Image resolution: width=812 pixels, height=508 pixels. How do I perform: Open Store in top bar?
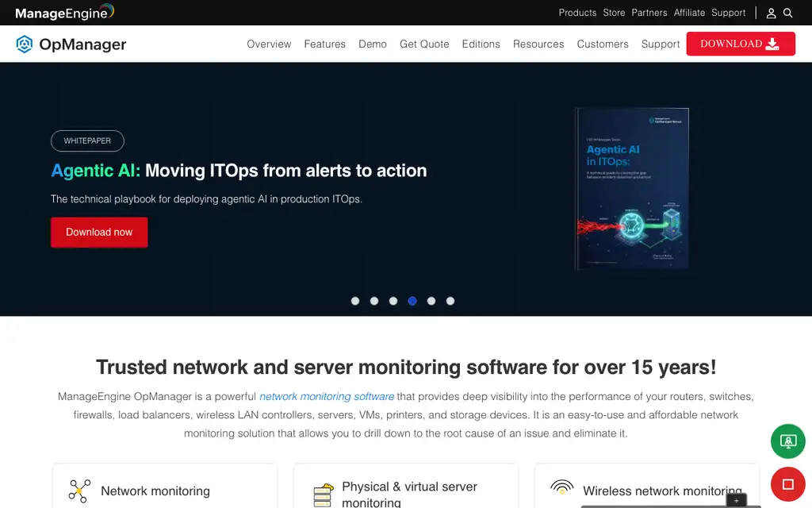click(614, 13)
